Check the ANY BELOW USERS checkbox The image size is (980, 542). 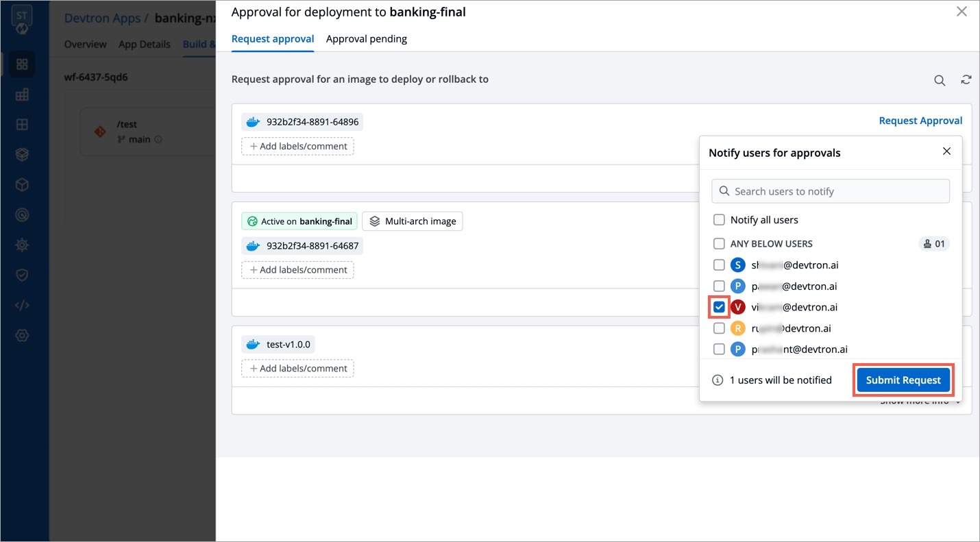coord(719,244)
